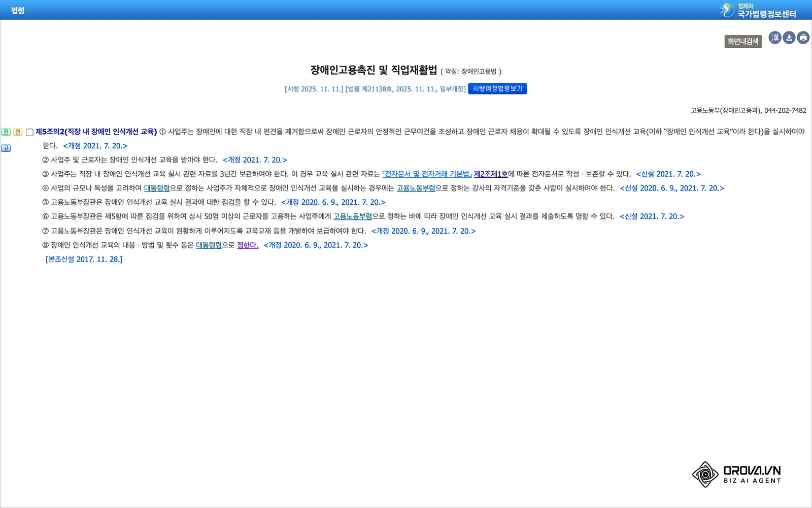Click the [본조신설 2017. 11. 28.] text

pos(84,260)
